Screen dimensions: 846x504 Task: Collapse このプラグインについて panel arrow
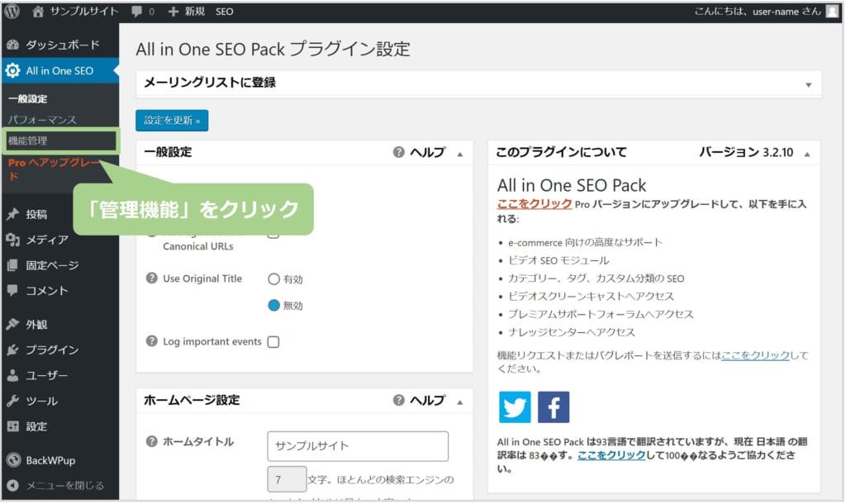click(807, 155)
